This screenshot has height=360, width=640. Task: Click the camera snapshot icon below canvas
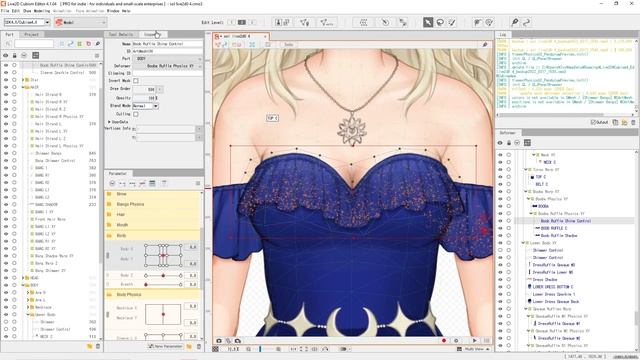tap(219, 340)
